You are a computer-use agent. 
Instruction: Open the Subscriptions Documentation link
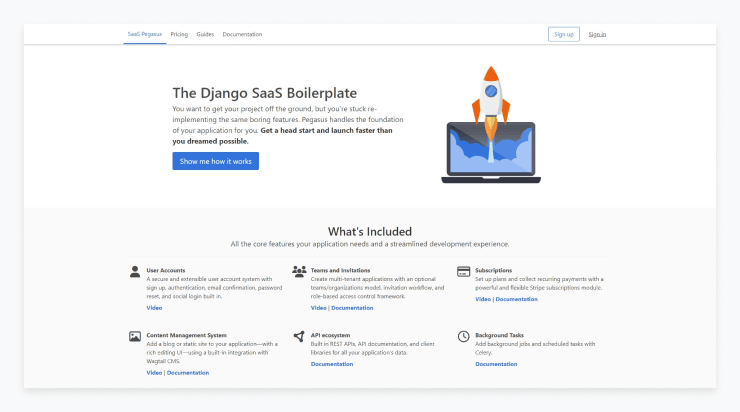tap(516, 299)
